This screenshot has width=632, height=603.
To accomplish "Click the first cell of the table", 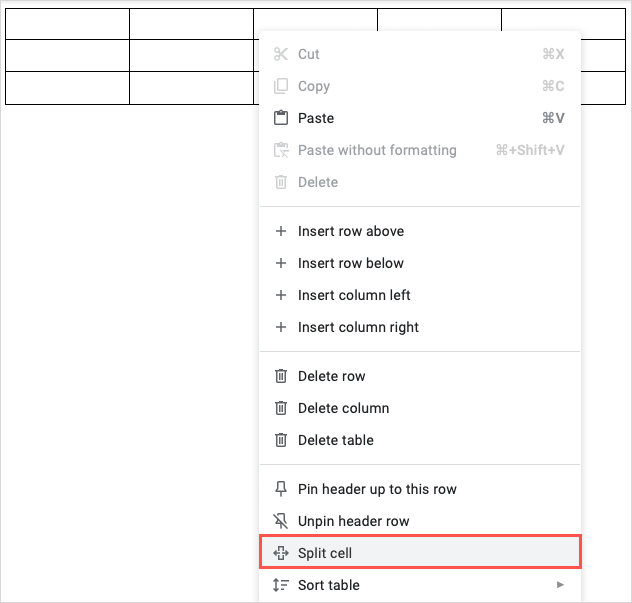I will pos(67,24).
